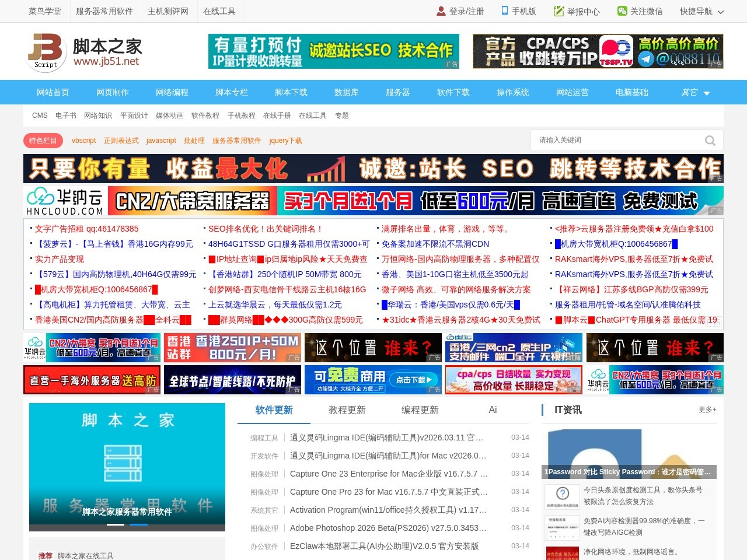Click the mobile version phone icon
This screenshot has height=560, width=747.
tap(505, 11)
